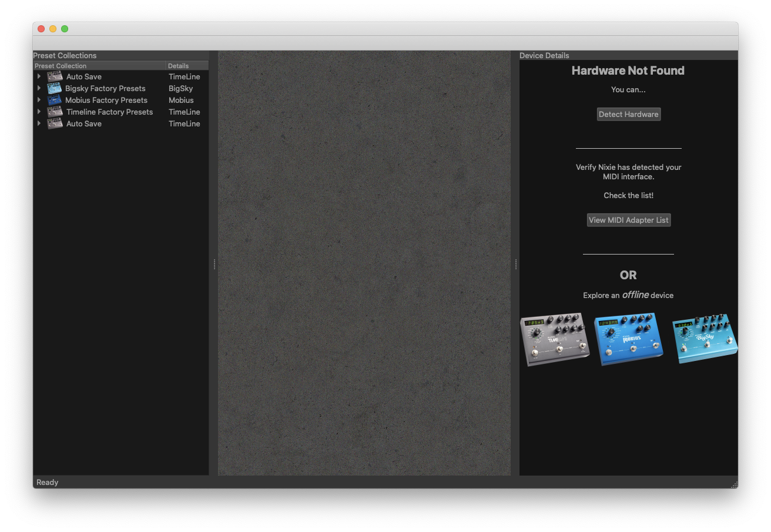Image resolution: width=771 pixels, height=532 pixels.
Task: Click the Details column header
Action: 187,66
